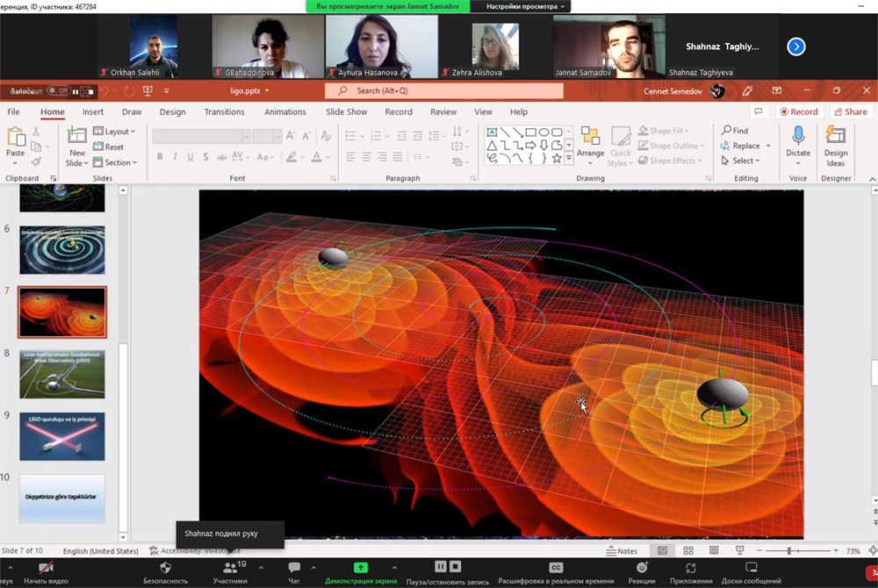Click the Dictate microphone icon
This screenshot has height=588, width=878.
pos(798,136)
